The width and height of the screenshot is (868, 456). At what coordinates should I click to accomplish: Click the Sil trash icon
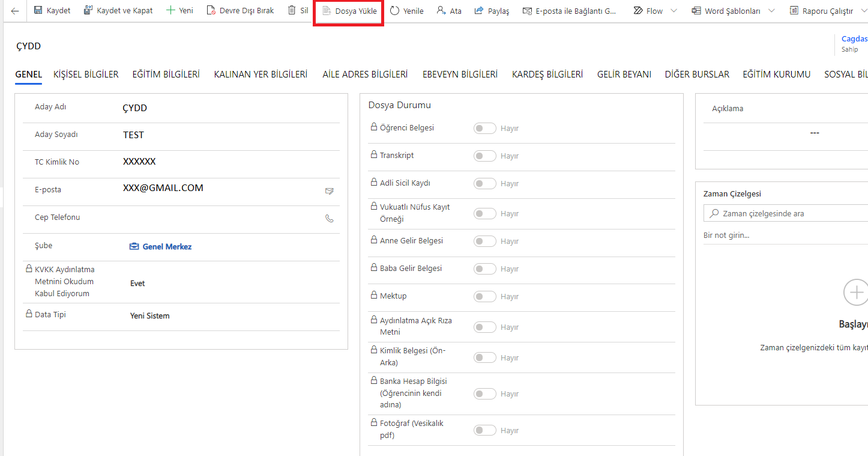[292, 11]
